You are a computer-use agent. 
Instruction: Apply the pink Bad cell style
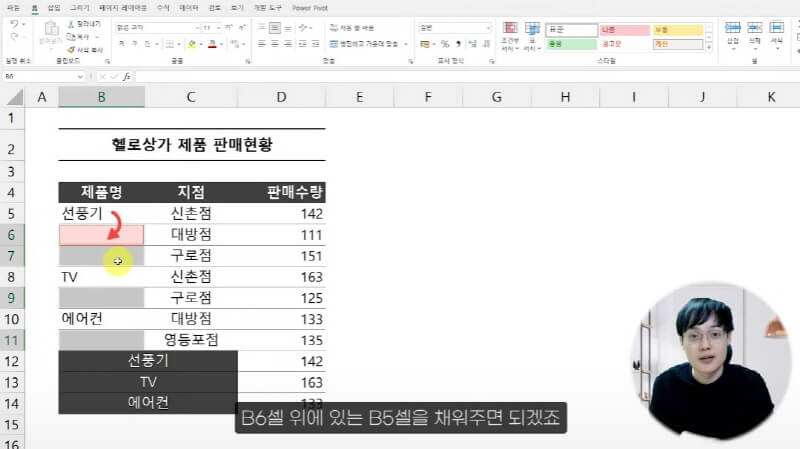click(624, 30)
